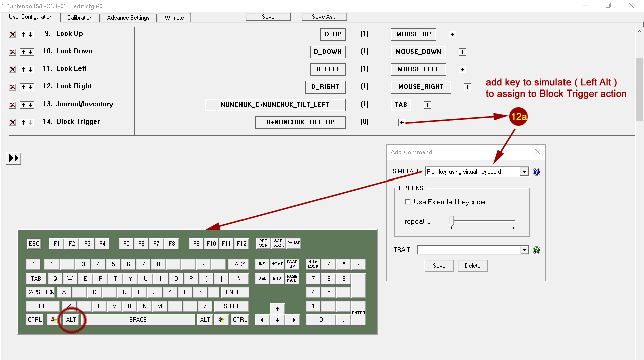Open help icon beside SIMULATE dropdown
644x360 pixels.
[x=536, y=172]
